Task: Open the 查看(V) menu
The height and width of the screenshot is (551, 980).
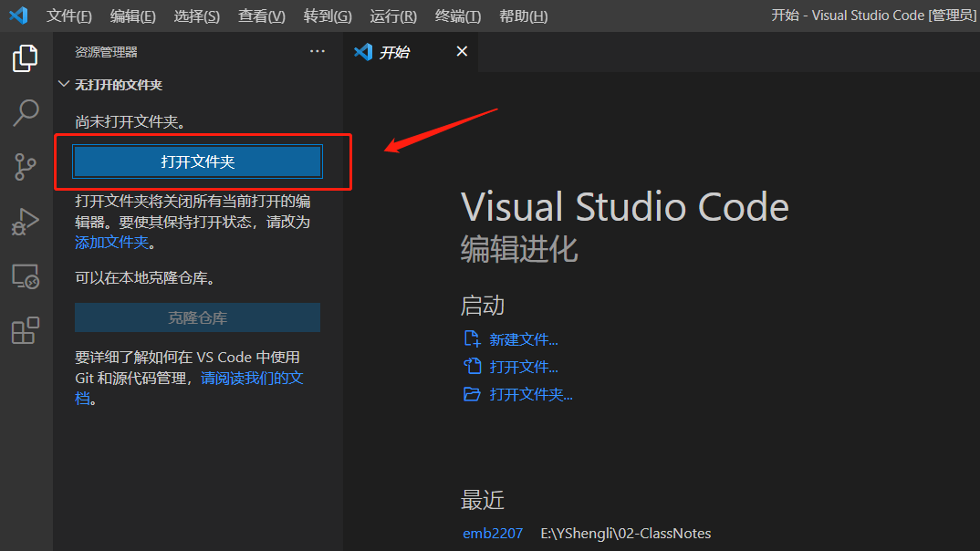Action: [x=261, y=16]
